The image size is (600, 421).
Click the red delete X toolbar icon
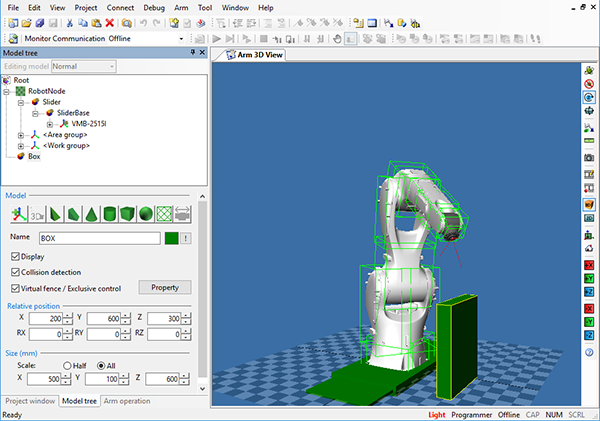pos(110,22)
